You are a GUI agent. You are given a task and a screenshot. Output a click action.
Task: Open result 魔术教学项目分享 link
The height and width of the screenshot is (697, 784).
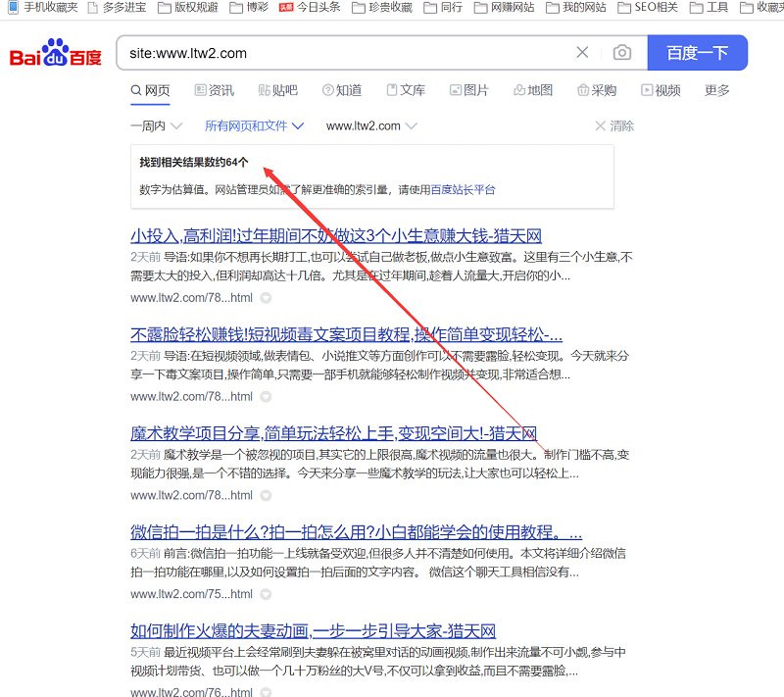pyautogui.click(x=334, y=433)
